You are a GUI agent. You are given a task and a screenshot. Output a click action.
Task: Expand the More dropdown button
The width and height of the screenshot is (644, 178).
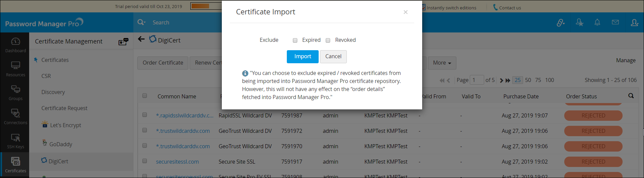442,63
